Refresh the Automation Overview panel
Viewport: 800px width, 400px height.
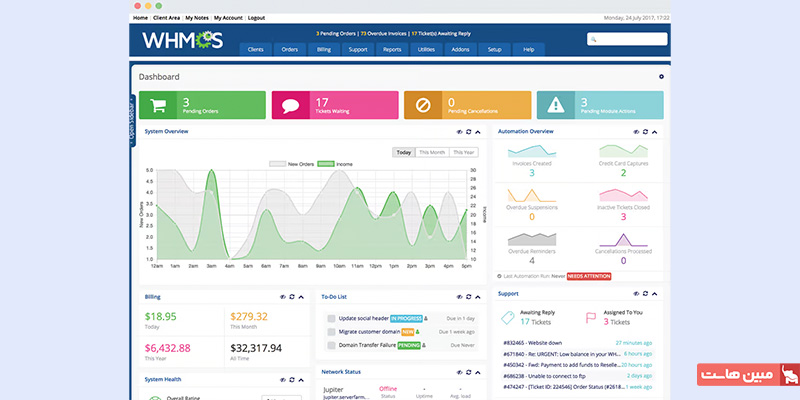(645, 132)
